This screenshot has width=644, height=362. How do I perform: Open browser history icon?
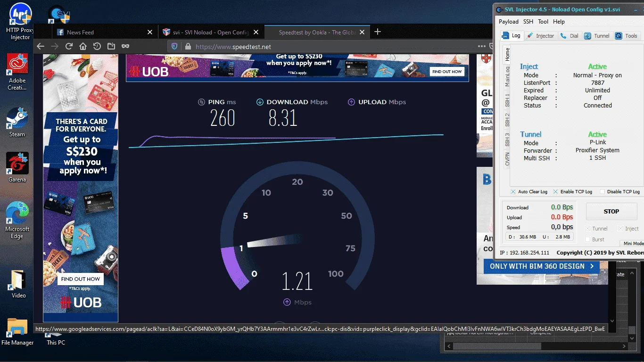tap(97, 46)
